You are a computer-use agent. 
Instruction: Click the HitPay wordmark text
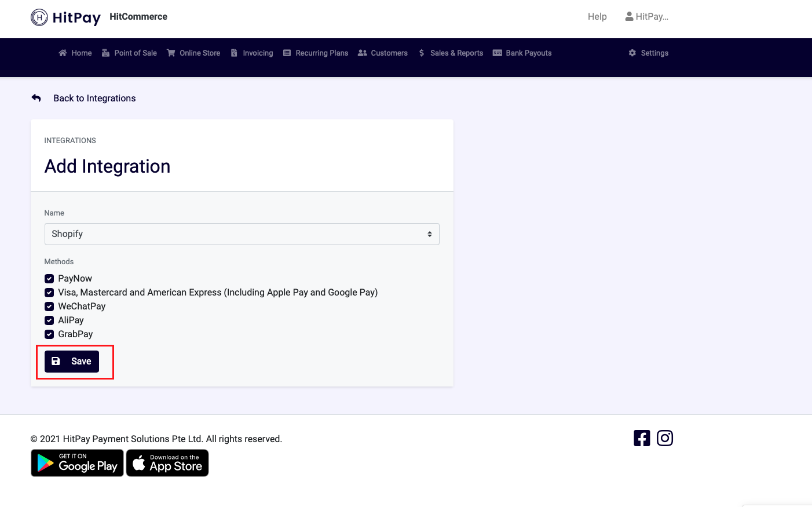click(x=76, y=18)
